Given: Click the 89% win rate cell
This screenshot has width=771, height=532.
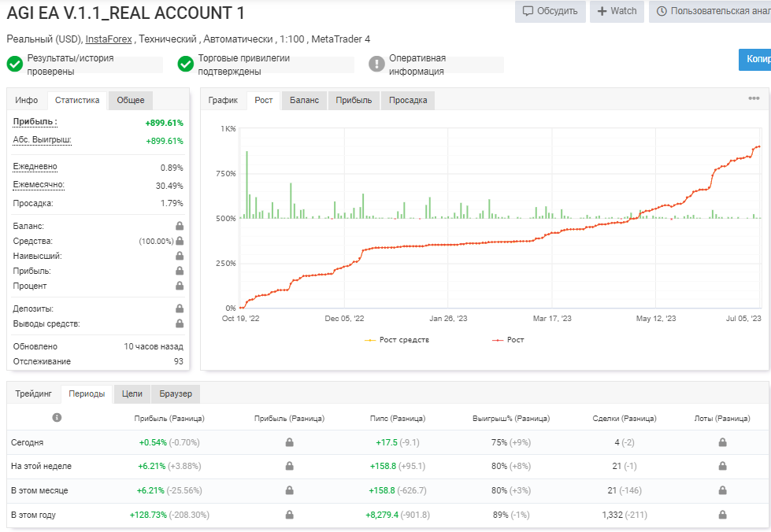Looking at the screenshot, I should pyautogui.click(x=511, y=515).
